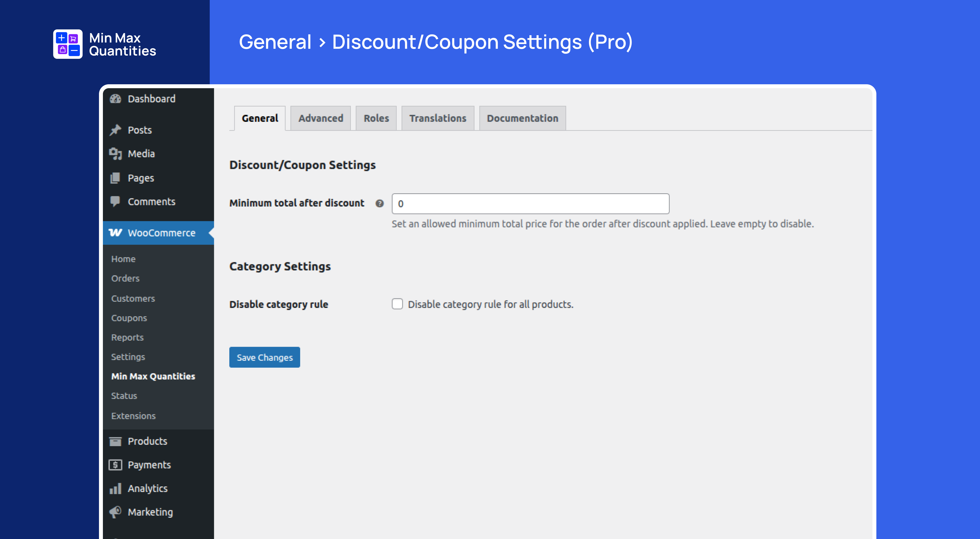
Task: Click the Comments speech bubble icon
Action: coord(115,201)
